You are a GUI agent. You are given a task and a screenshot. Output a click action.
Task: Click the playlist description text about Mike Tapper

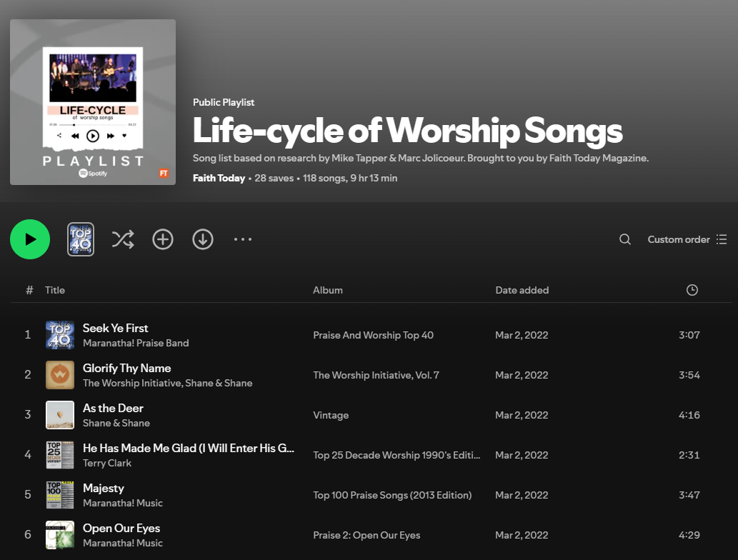pos(421,158)
